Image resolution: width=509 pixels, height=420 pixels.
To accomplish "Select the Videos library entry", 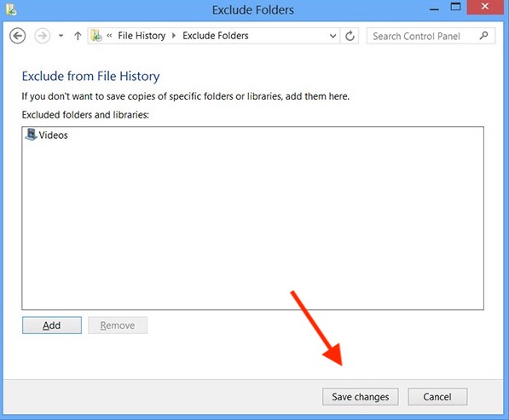I will (x=47, y=135).
